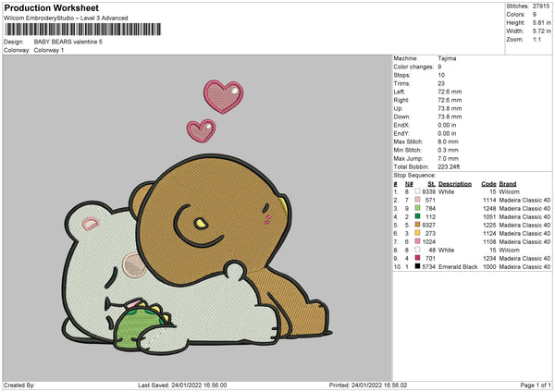Click the bear embroidery design preview
Screen dimensions: 555x392
tap(198, 218)
